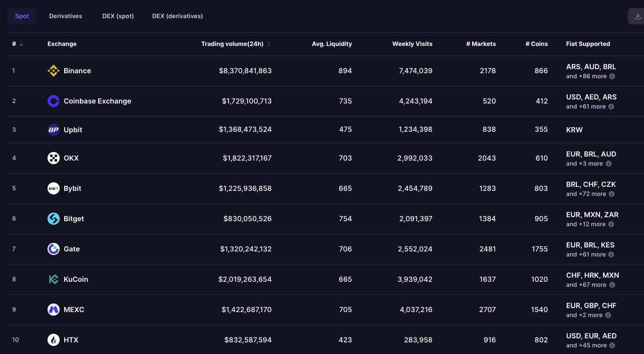The height and width of the screenshot is (354, 644).
Task: Click the Weekly Visits column header
Action: tap(412, 44)
